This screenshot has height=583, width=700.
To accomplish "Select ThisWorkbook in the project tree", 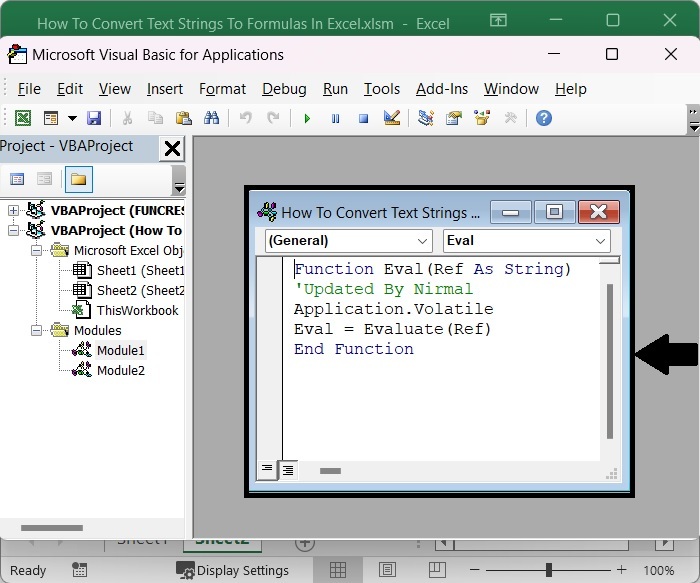I will [138, 310].
